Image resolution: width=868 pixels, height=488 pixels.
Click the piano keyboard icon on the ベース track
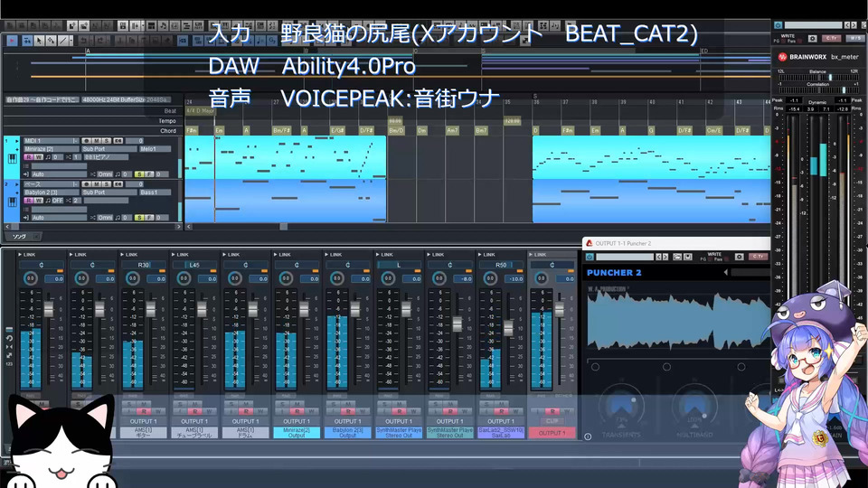tap(12, 202)
